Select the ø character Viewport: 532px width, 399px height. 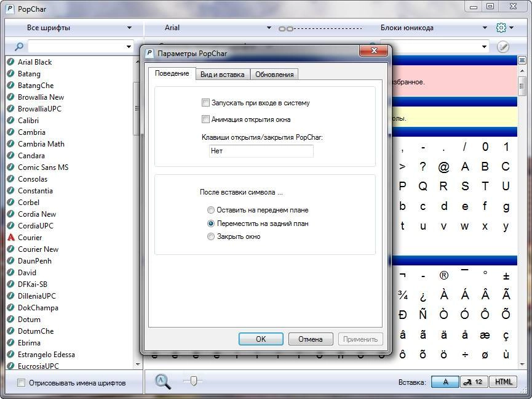click(485, 355)
